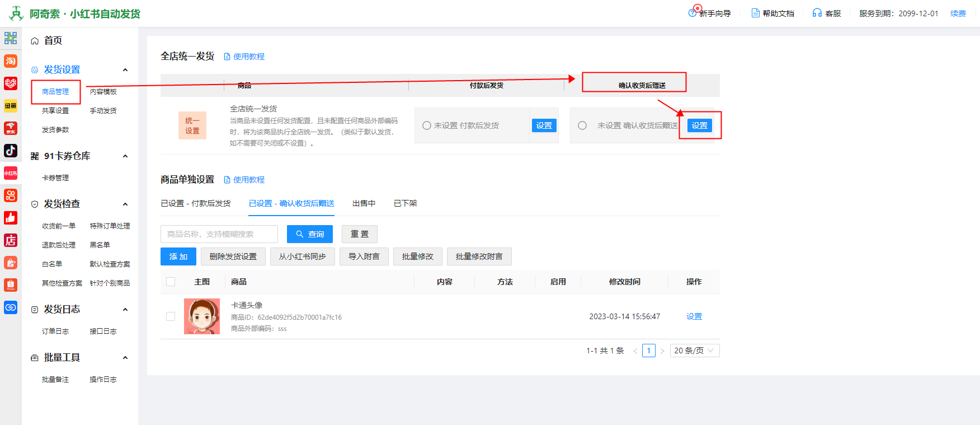Click the blue 查询 search button
This screenshot has height=425, width=980.
[310, 234]
